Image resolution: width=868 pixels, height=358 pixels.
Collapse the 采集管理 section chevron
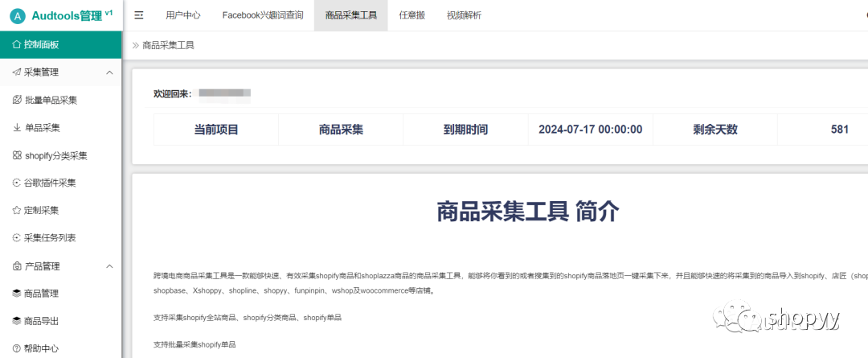point(109,72)
